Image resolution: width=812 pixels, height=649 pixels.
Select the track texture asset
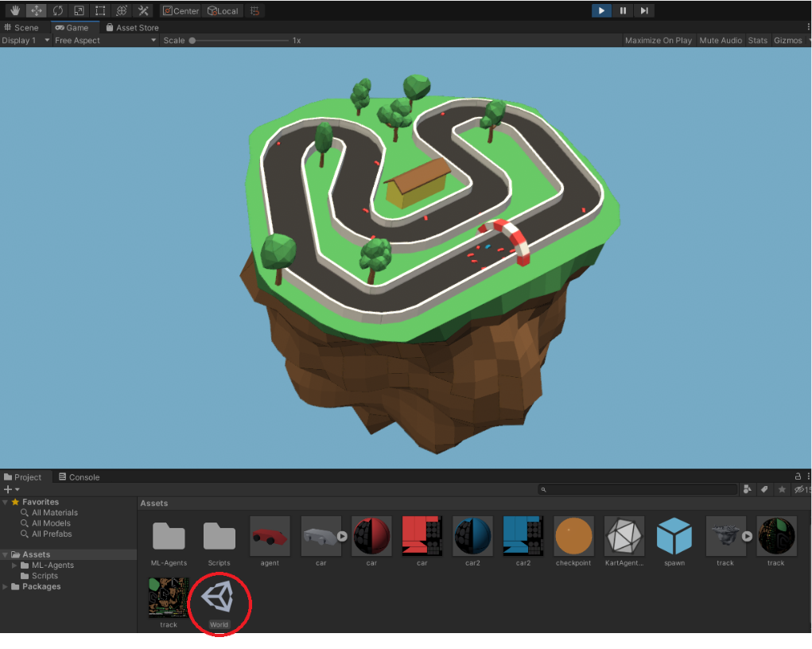point(169,598)
